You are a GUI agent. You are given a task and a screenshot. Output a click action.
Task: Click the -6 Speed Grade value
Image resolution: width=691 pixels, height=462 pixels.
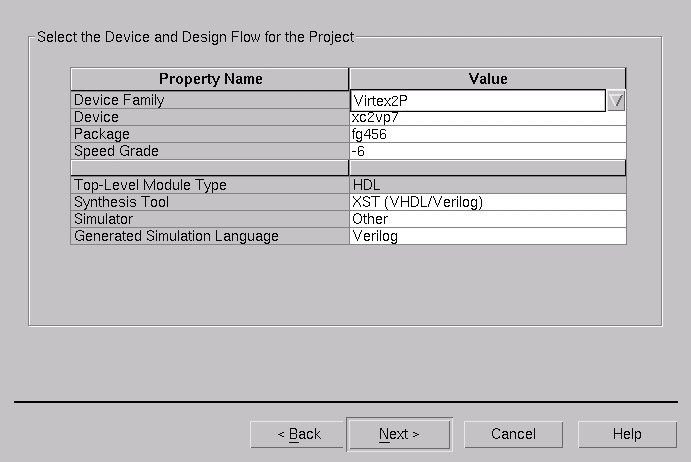coord(487,152)
